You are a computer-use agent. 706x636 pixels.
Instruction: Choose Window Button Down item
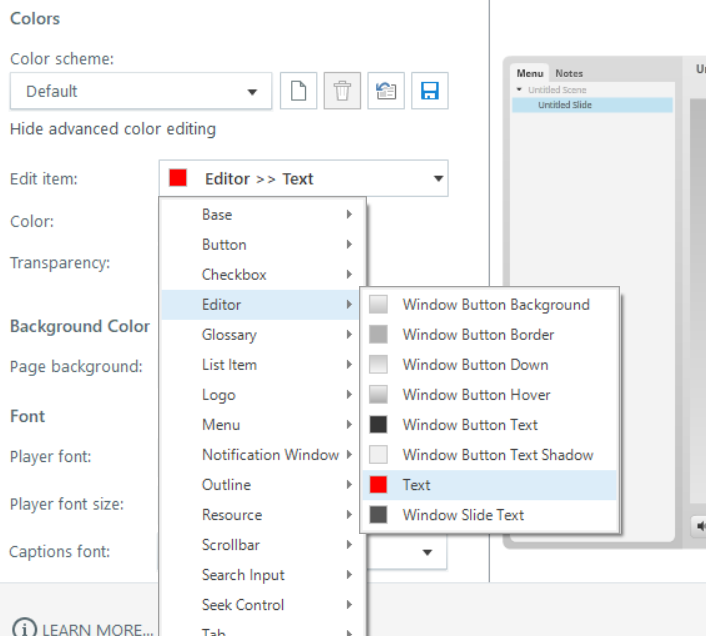[489, 365]
